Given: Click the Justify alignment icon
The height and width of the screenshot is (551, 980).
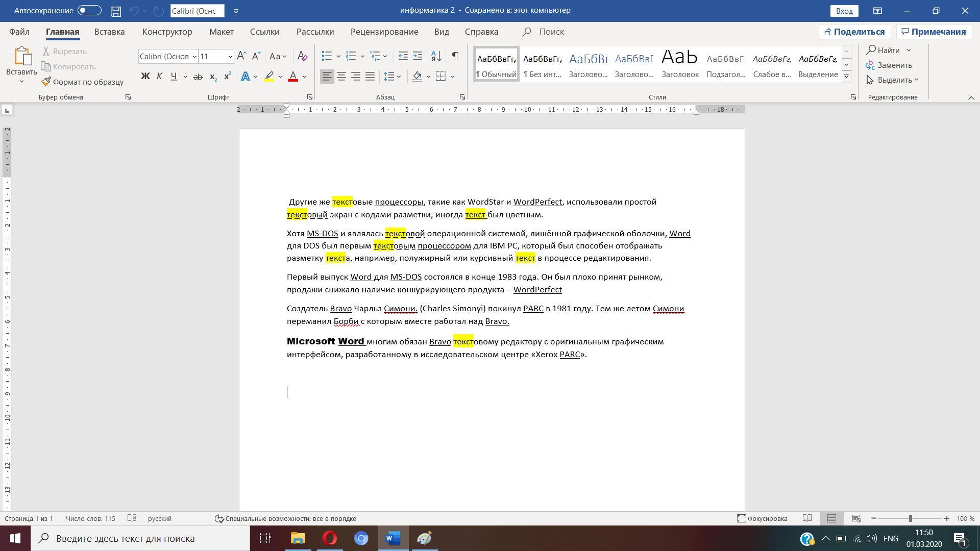Looking at the screenshot, I should 370,77.
